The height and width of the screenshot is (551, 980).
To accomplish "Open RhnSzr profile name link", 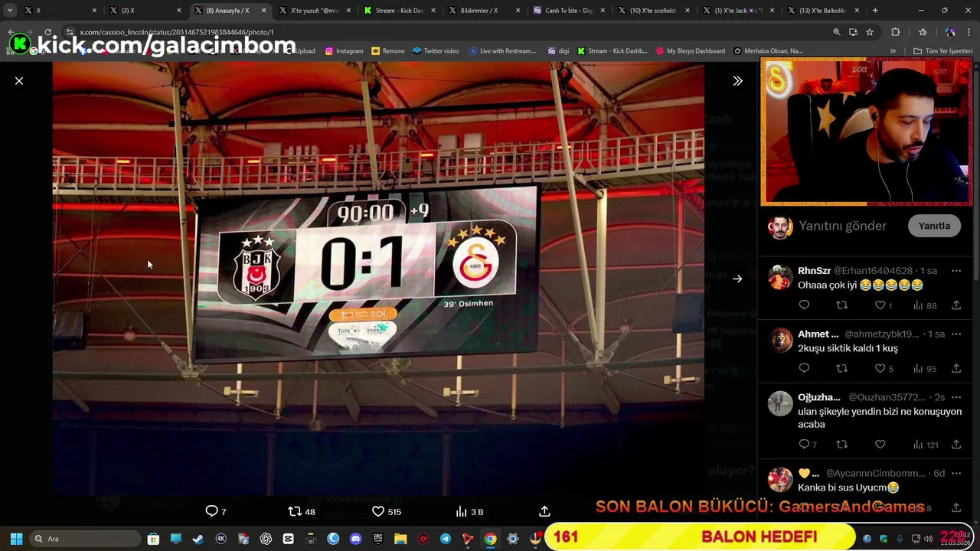I will point(814,271).
